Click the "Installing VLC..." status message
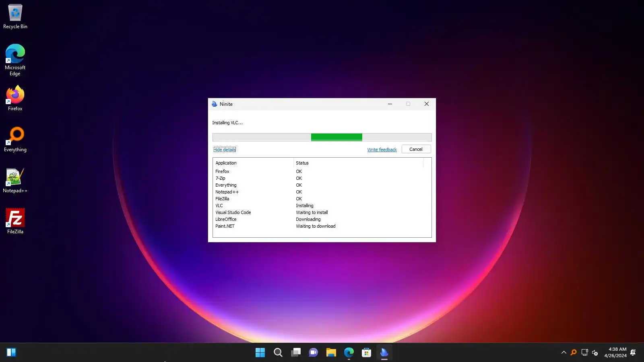Viewport: 644px width, 362px height. 227,123
